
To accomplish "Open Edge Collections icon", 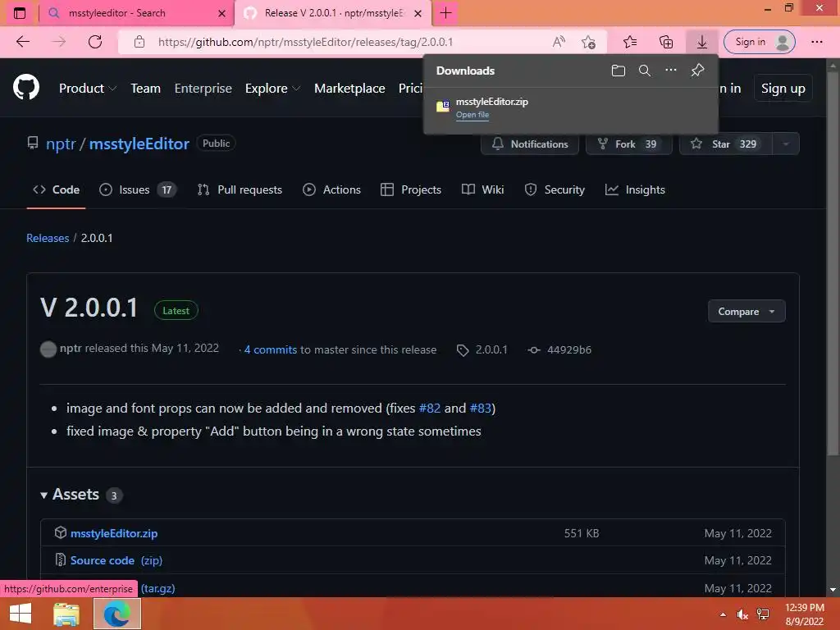I will click(666, 42).
